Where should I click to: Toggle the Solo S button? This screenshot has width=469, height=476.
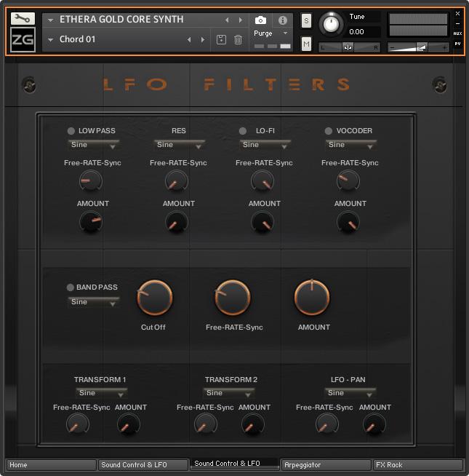(306, 21)
